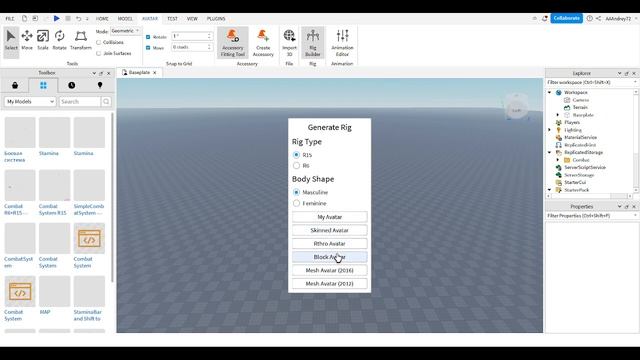Create a new file from quick access toolbar
The width and height of the screenshot is (640, 360).
pos(24,18)
